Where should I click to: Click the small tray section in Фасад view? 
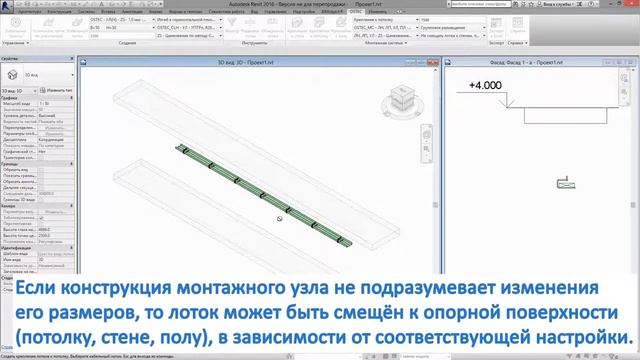[566, 183]
